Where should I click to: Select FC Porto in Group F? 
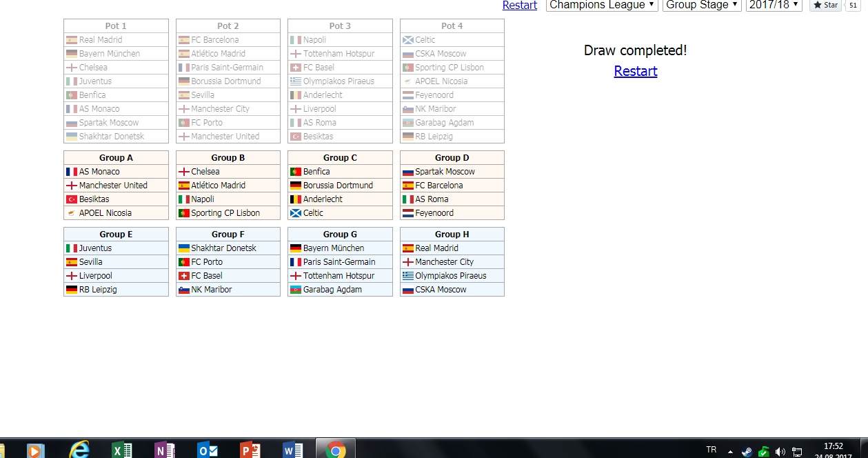pyautogui.click(x=228, y=262)
